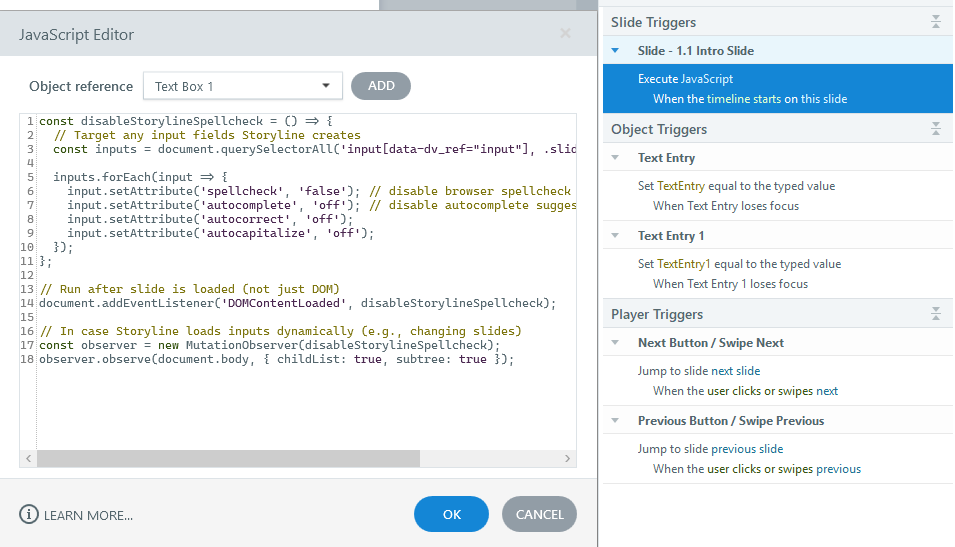This screenshot has width=955, height=547.
Task: Close the JavaScript Editor dialog
Action: 565,34
